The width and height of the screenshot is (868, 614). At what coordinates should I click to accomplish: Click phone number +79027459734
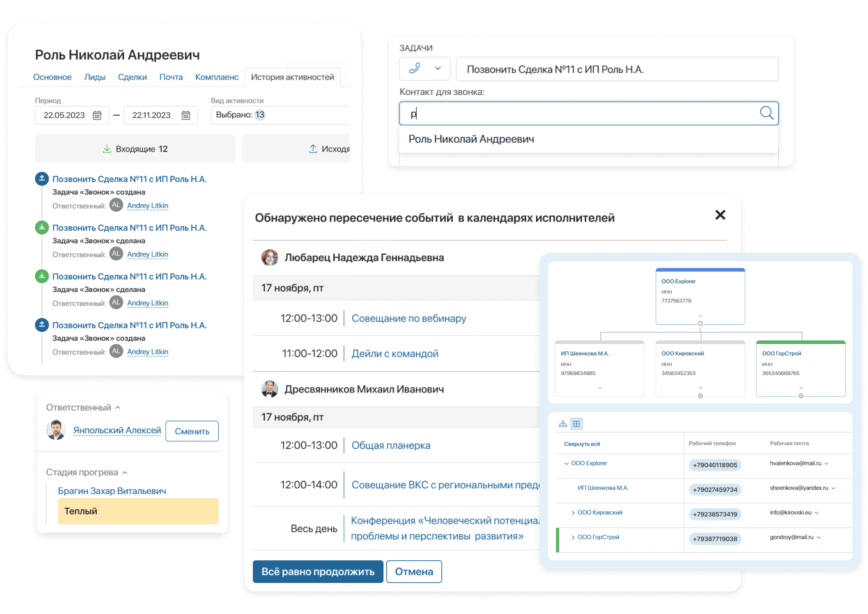[714, 489]
